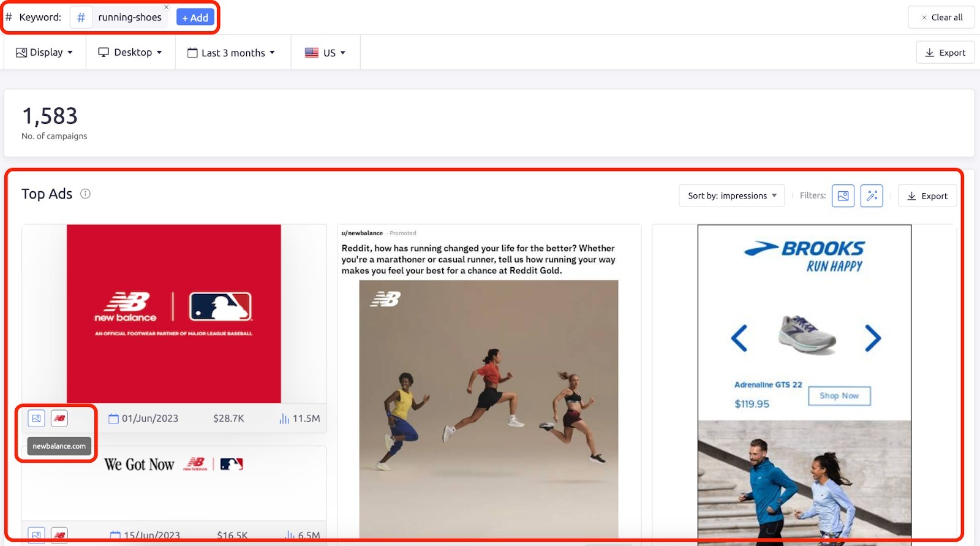Image resolution: width=980 pixels, height=546 pixels.
Task: Remove the running-shoes keyword tag
Action: pyautogui.click(x=166, y=7)
